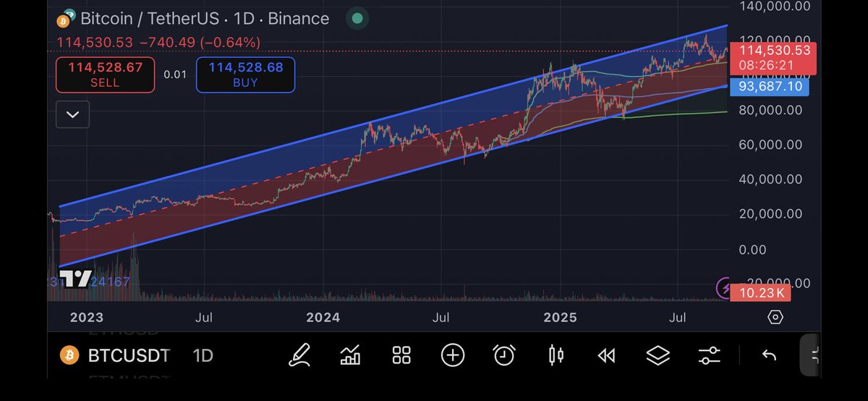Image resolution: width=868 pixels, height=401 pixels.
Task: Select the 60,000.00 price axis label
Action: coord(771,145)
